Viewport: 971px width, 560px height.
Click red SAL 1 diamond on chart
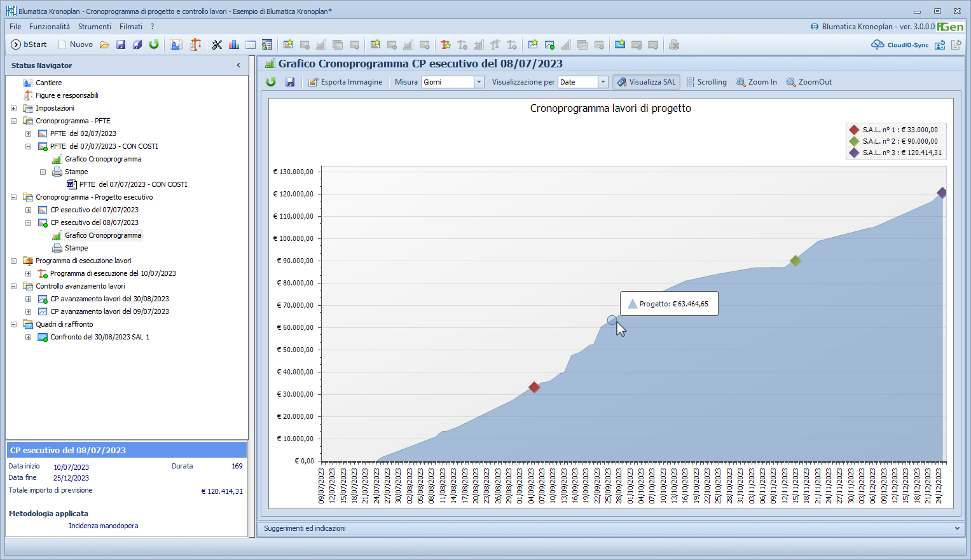click(x=534, y=387)
